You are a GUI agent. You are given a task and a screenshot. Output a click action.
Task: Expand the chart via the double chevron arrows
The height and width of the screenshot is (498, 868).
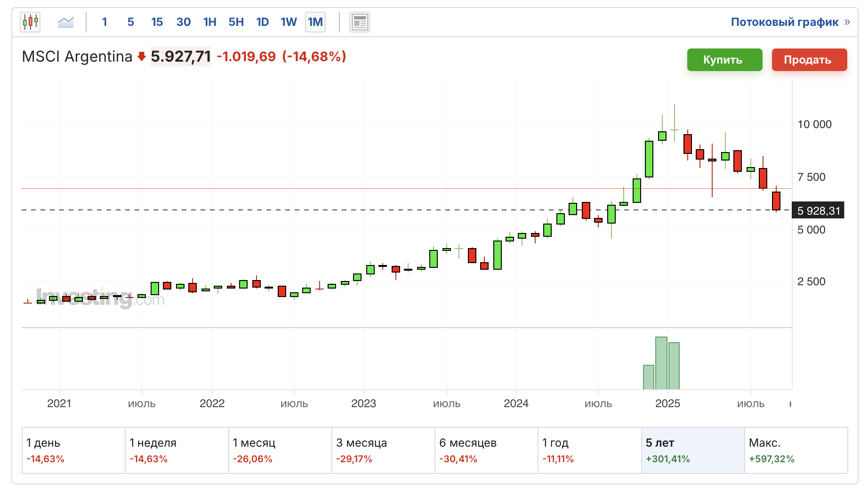pyautogui.click(x=847, y=22)
